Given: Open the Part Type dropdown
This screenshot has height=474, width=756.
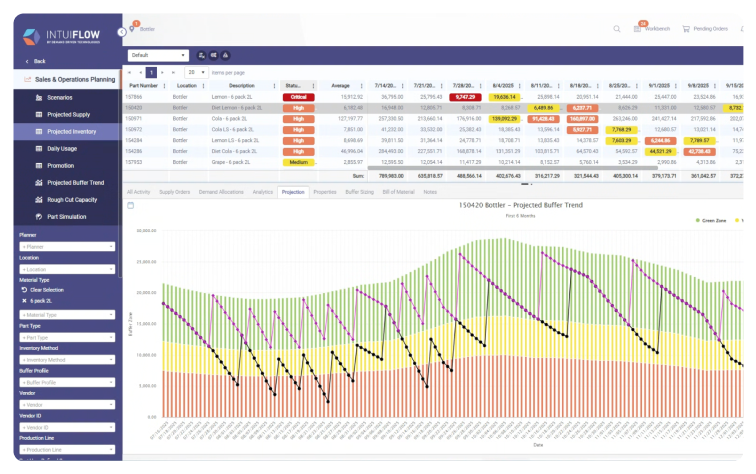Looking at the screenshot, I should pos(67,338).
